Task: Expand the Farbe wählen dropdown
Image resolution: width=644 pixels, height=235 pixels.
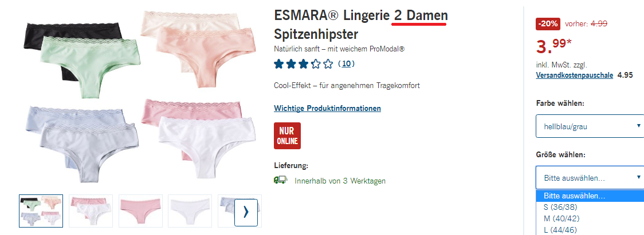Action: pos(590,126)
